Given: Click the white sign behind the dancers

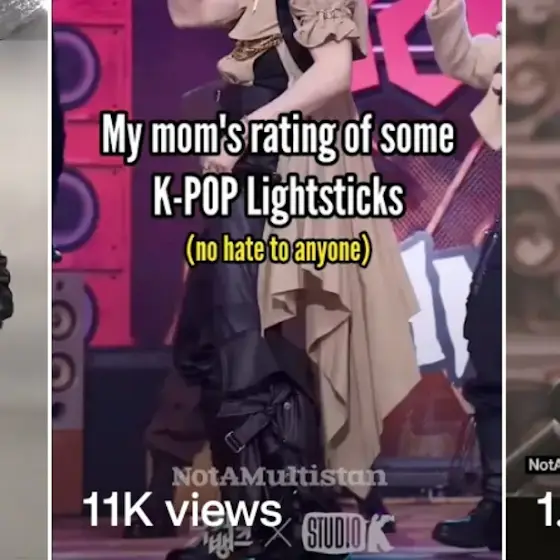Looking at the screenshot, I should [x=439, y=304].
